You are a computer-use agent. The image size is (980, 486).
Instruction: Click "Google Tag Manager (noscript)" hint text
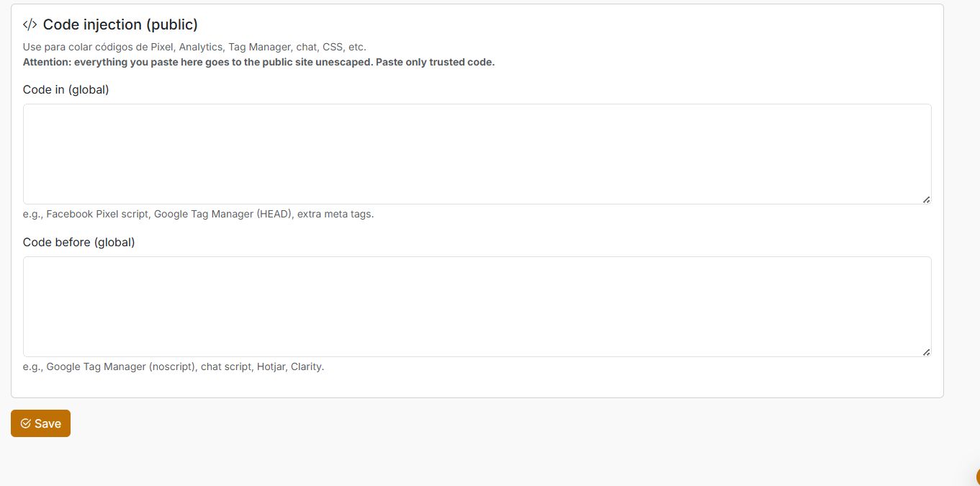[121, 366]
